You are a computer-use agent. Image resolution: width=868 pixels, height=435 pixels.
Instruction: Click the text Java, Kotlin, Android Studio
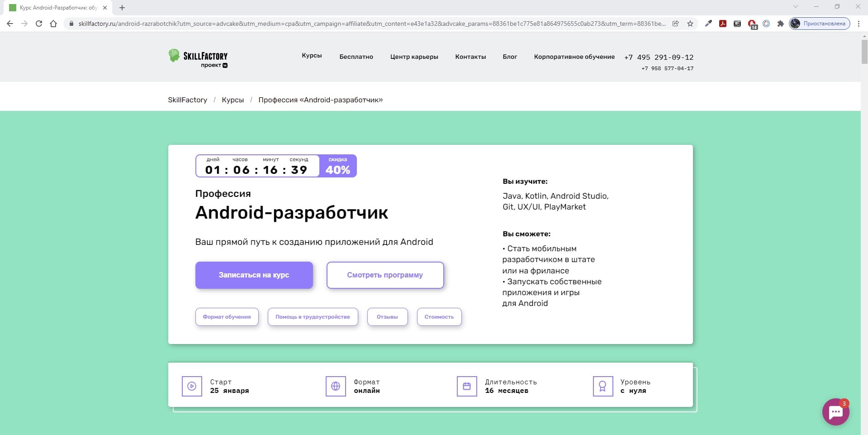click(x=555, y=196)
